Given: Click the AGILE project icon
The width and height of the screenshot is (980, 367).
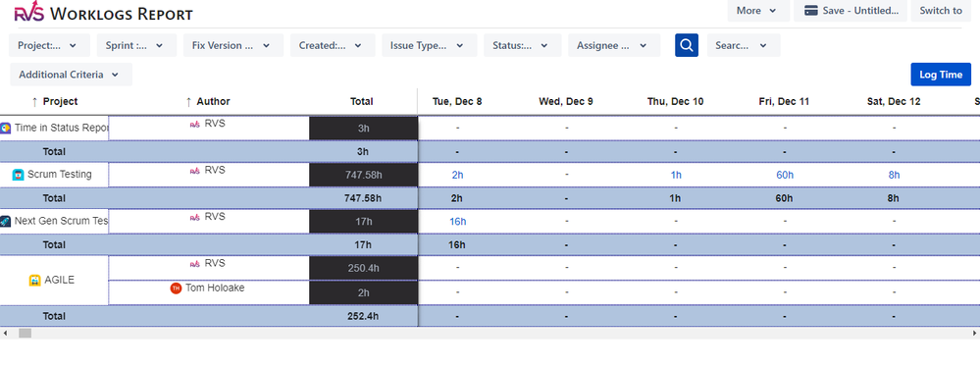Looking at the screenshot, I should click(35, 280).
